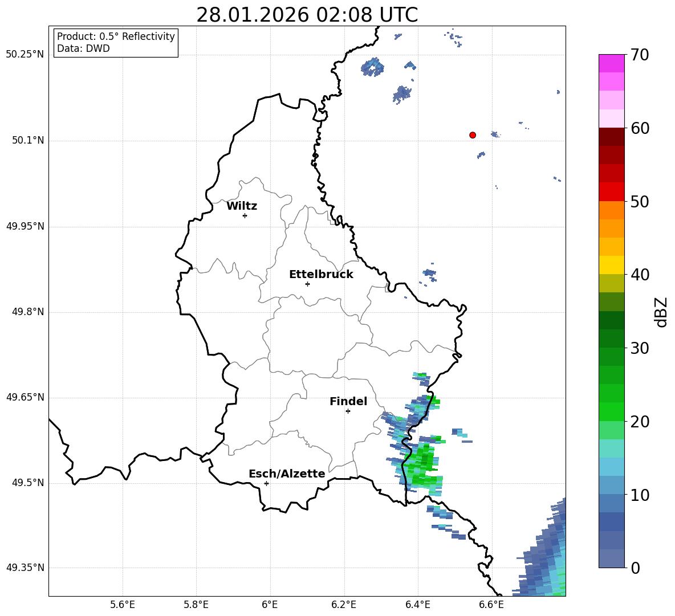Click the Wiltz station cross marker
The height and width of the screenshot is (616, 675).
(245, 216)
